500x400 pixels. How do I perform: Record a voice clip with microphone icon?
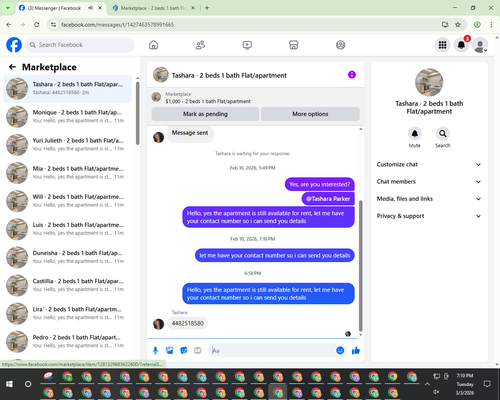155,350
